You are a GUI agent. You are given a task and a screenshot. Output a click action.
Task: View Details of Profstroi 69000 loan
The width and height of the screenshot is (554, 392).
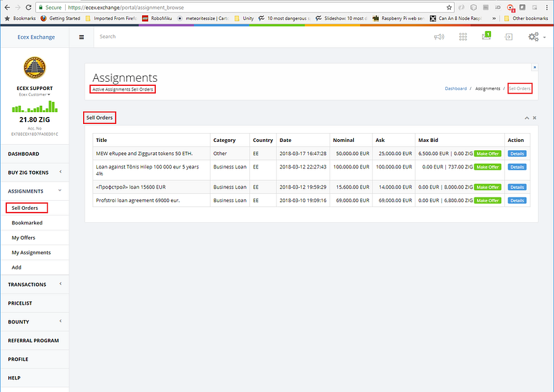(517, 200)
